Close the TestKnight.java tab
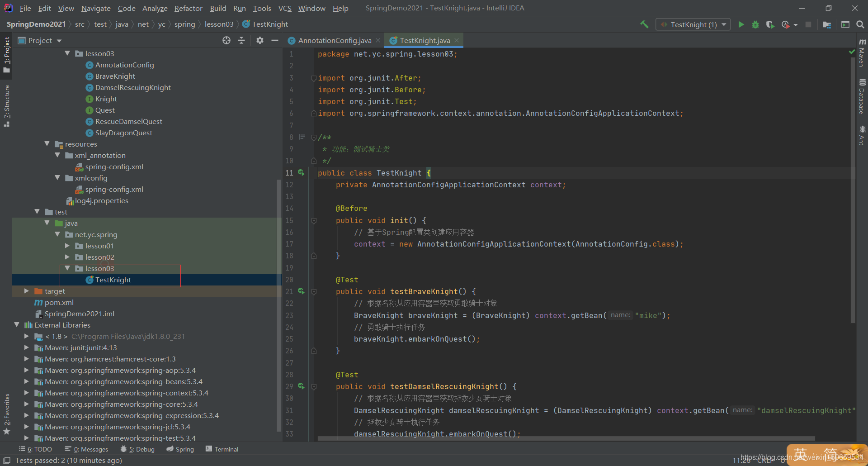This screenshot has width=868, height=466. click(457, 40)
